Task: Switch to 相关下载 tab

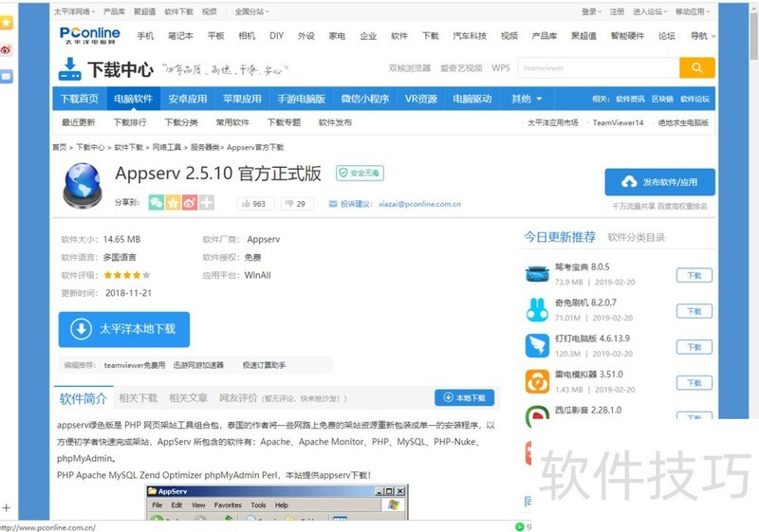Action: (x=139, y=398)
